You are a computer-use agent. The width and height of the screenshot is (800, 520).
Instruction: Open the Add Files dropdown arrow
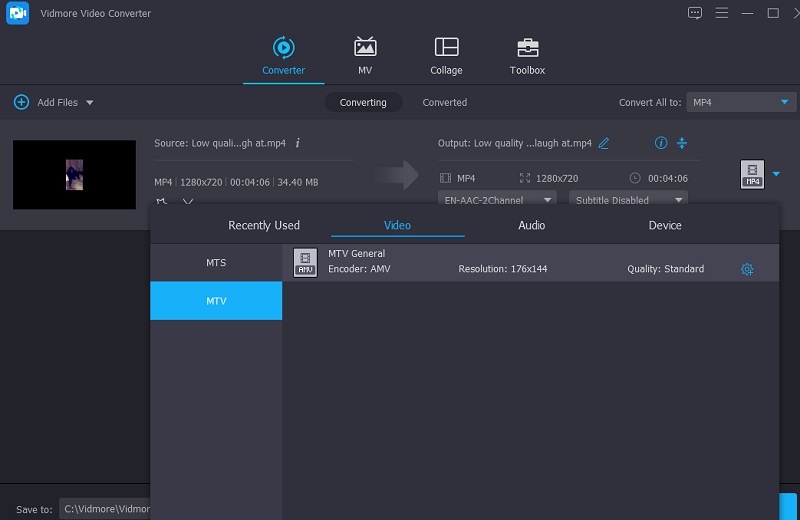90,103
